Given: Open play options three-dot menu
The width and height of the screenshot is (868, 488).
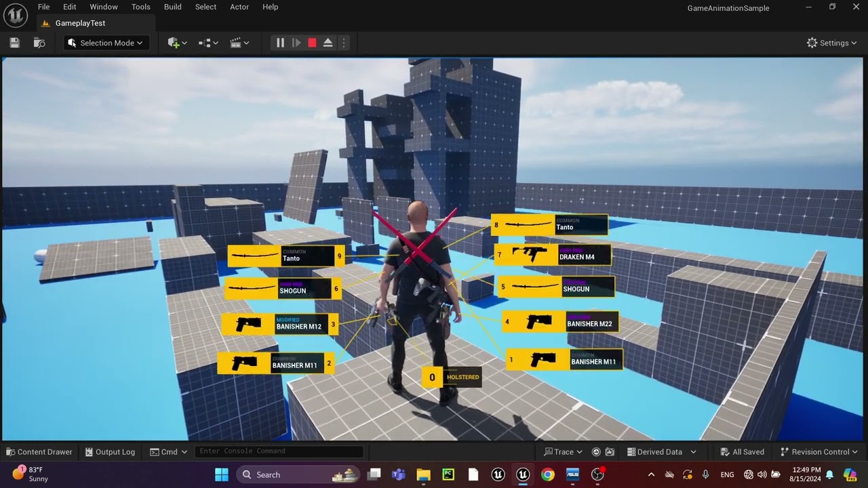Looking at the screenshot, I should click(343, 43).
